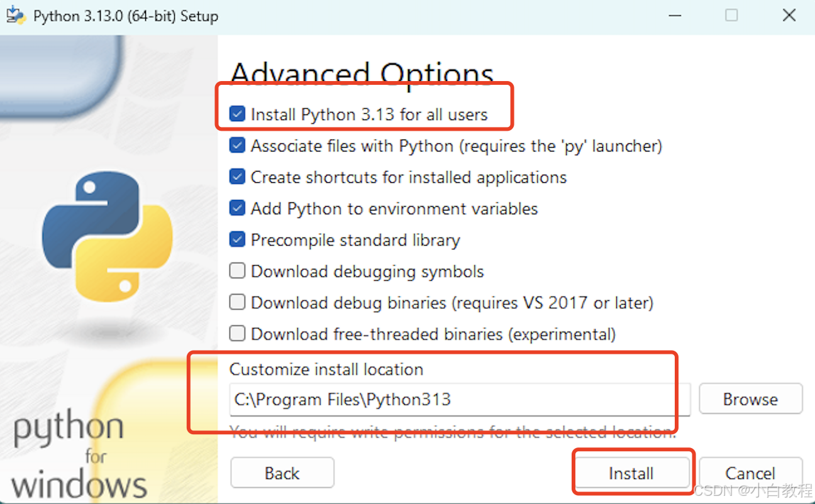Minimize the setup window
815x504 pixels.
674,14
